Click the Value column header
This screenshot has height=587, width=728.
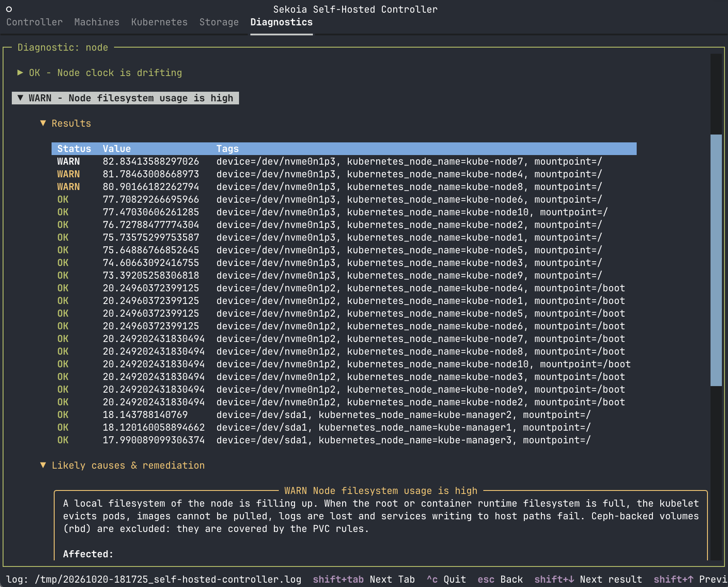[x=117, y=149]
